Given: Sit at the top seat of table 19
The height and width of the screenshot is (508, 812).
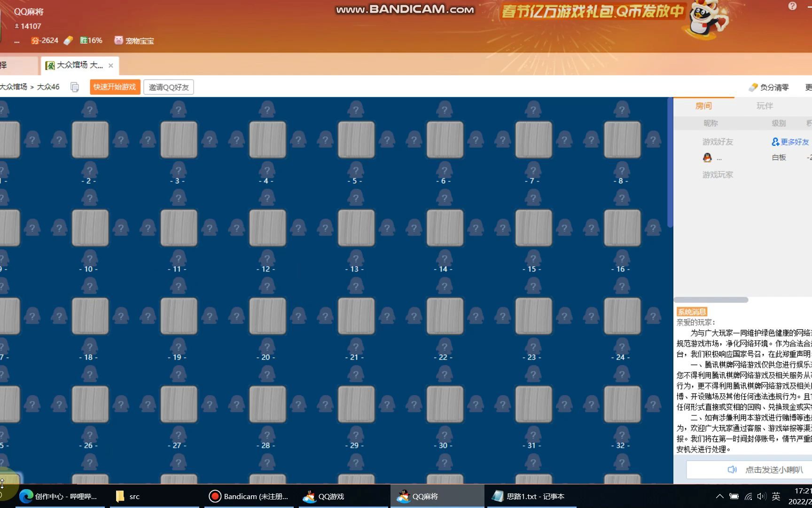Looking at the screenshot, I should (x=178, y=286).
